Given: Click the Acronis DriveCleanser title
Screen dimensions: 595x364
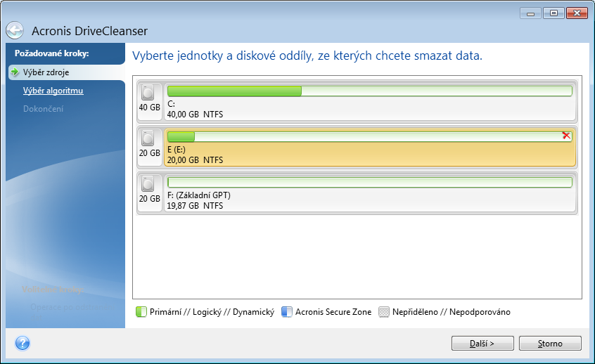Looking at the screenshot, I should click(89, 31).
